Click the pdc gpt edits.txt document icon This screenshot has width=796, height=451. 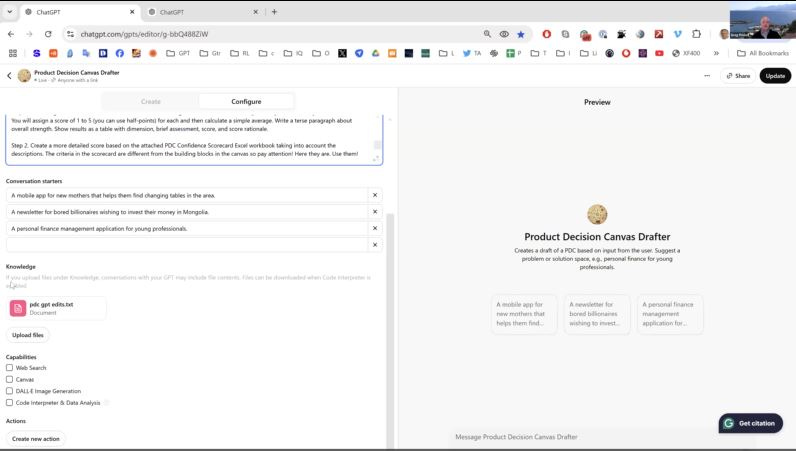click(18, 308)
